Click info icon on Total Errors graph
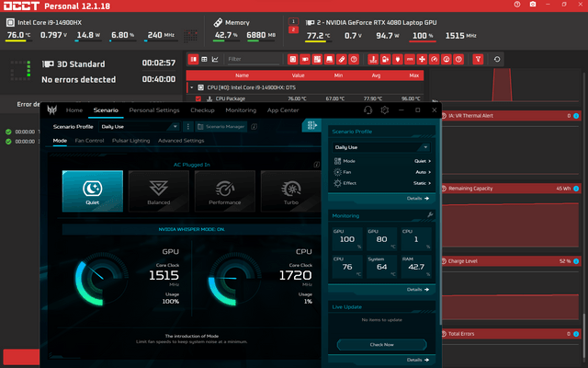 click(576, 334)
